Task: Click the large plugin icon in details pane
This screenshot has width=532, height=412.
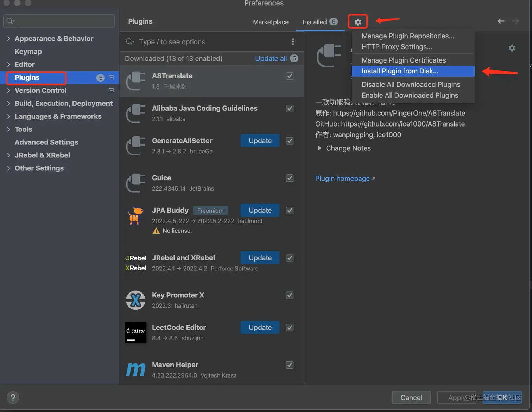Action: [x=329, y=56]
